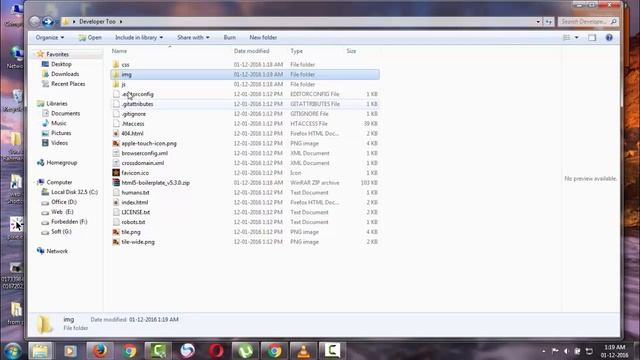Click the Change your view icon
The image size is (640, 360).
(567, 38)
